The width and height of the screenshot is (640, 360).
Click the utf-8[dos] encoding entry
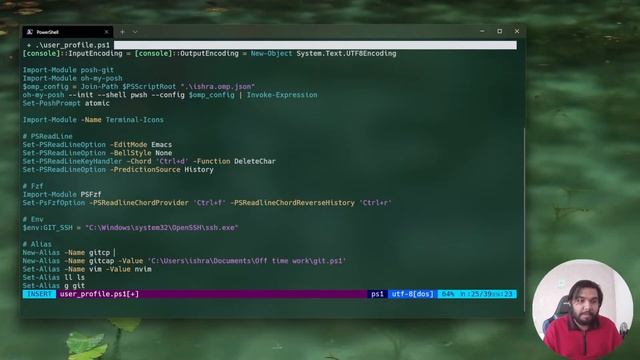coord(412,294)
